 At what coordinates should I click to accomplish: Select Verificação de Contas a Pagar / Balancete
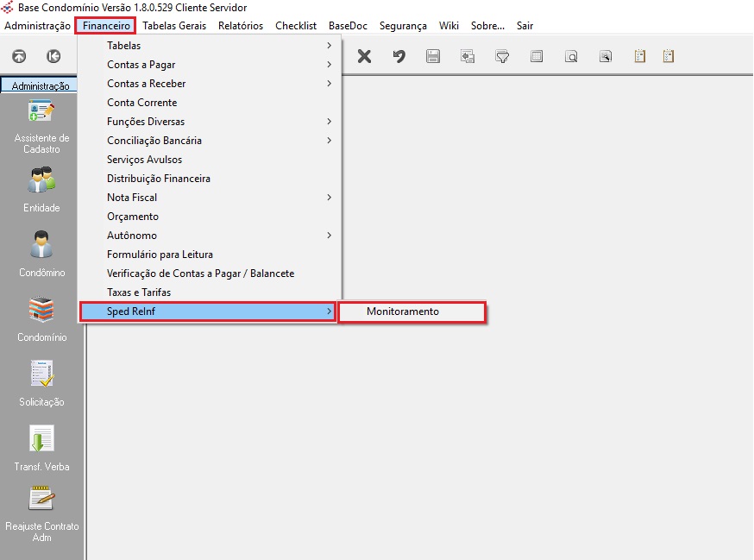(x=209, y=274)
